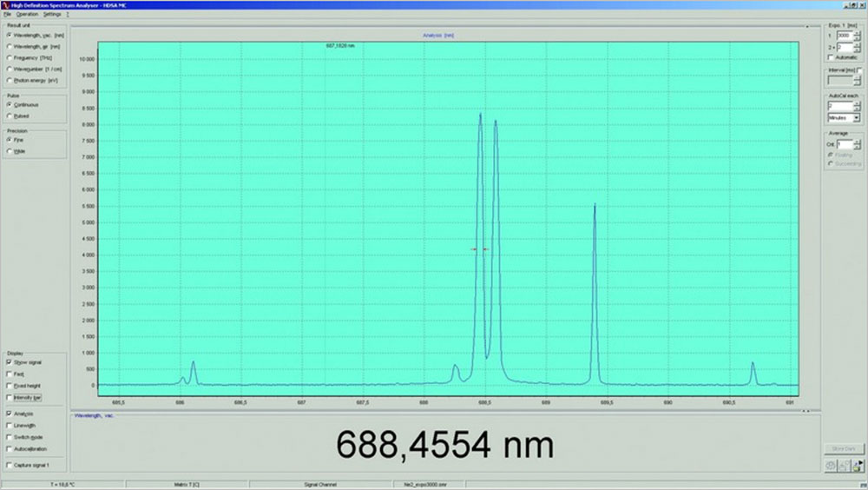Enable the Linewidth checkbox
This screenshot has width=868, height=490.
click(x=10, y=426)
